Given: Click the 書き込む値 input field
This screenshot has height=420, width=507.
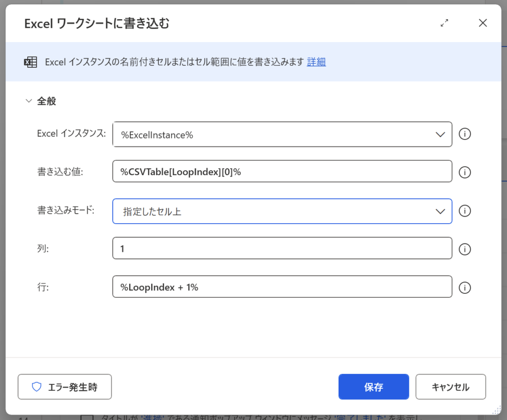Looking at the screenshot, I should (x=282, y=172).
